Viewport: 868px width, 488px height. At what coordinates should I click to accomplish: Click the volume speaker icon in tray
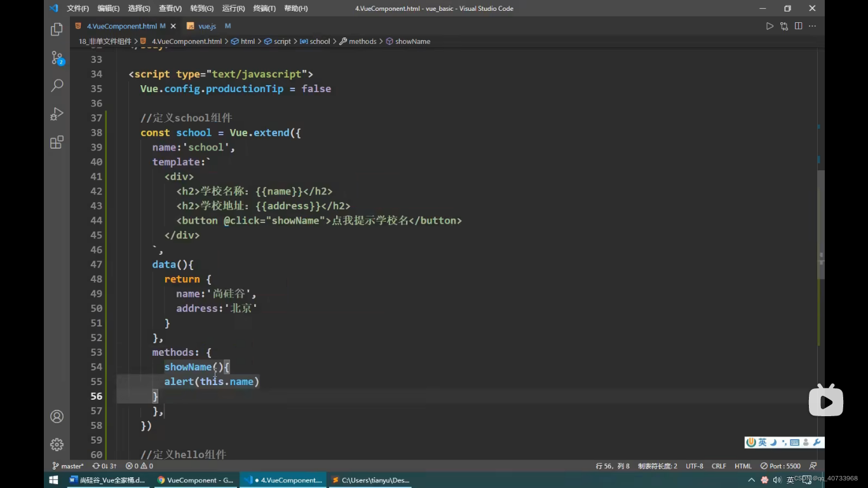tap(776, 480)
